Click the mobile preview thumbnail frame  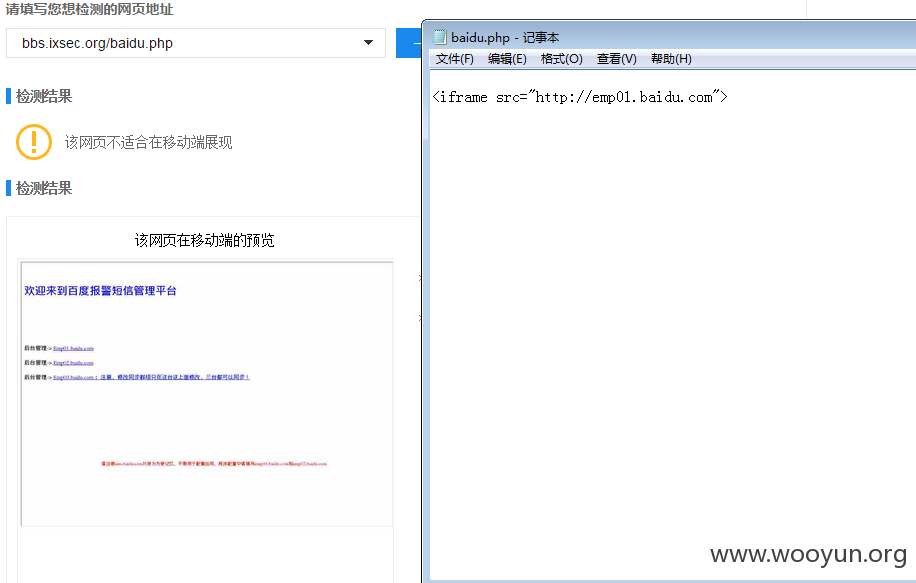click(x=207, y=394)
